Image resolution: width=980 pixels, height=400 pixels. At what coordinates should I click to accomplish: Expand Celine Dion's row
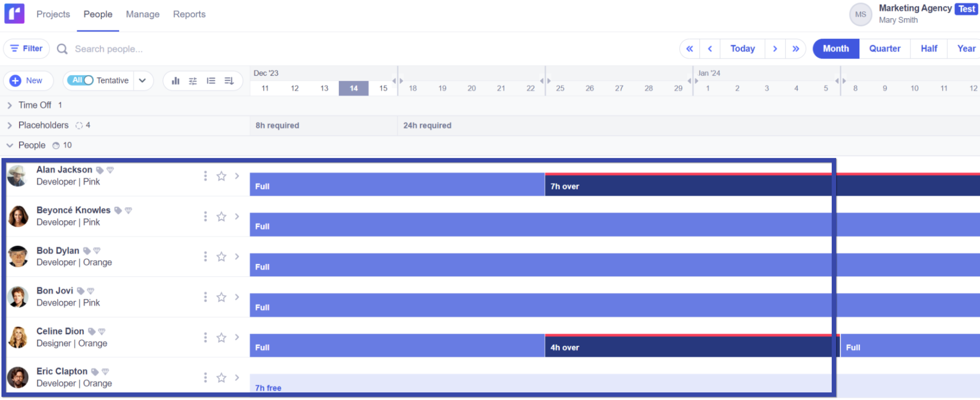(x=237, y=337)
